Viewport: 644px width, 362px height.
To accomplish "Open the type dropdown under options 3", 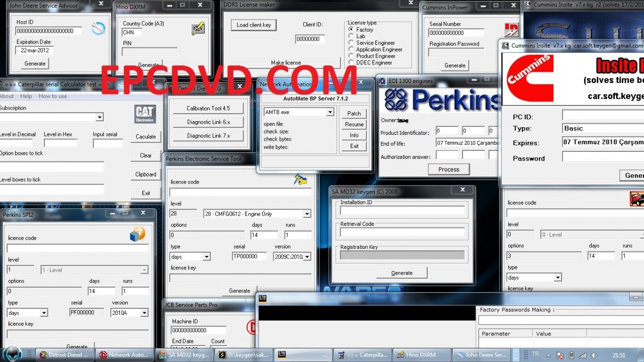I will pos(557,278).
